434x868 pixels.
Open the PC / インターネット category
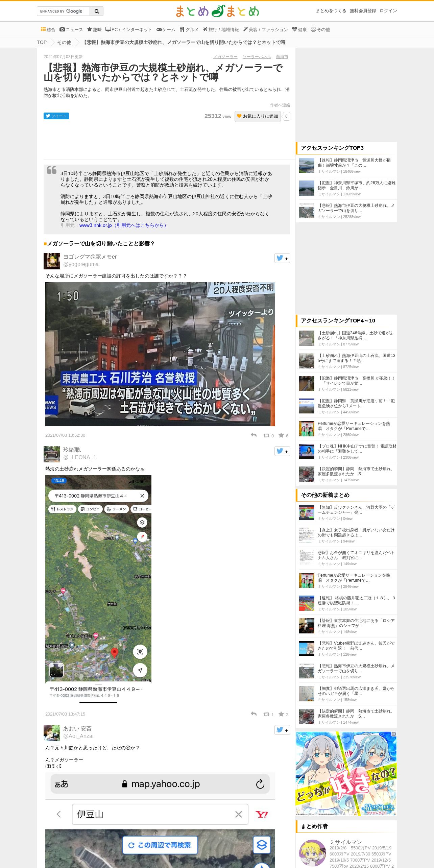tap(129, 30)
